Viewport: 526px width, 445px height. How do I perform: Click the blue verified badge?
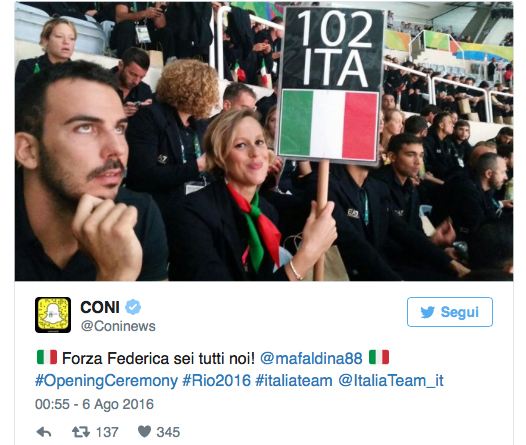pyautogui.click(x=133, y=307)
